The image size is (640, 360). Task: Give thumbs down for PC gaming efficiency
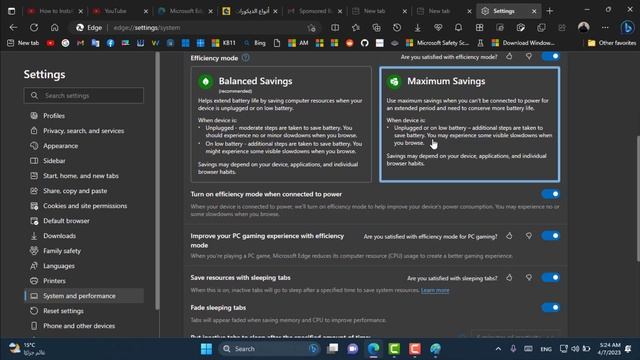[x=529, y=236]
